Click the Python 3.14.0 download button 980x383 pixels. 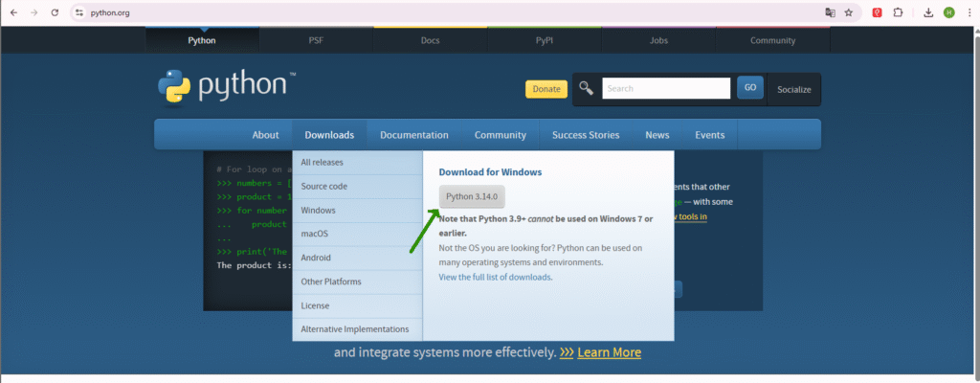tap(472, 196)
